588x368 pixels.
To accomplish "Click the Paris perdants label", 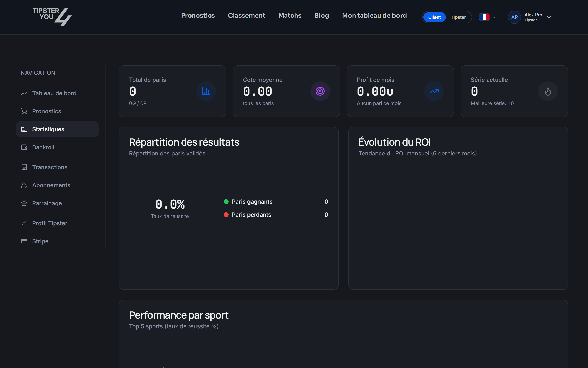I will click(x=252, y=215).
